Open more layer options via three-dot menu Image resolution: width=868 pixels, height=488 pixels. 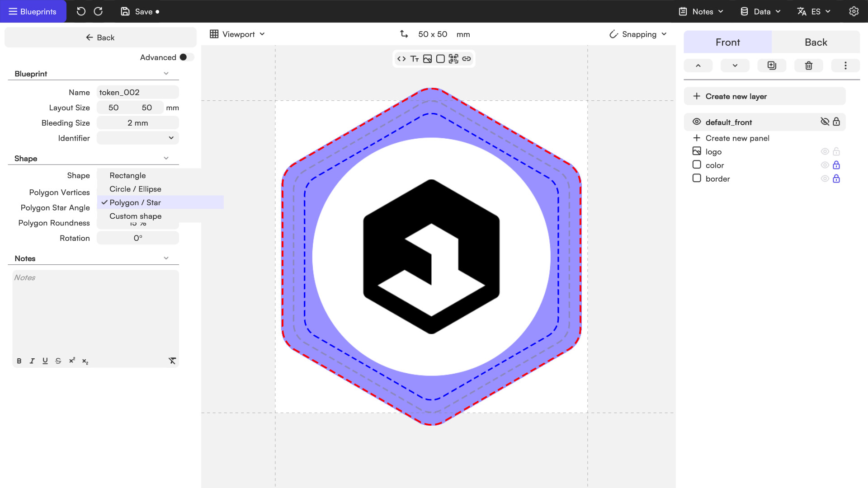(845, 66)
